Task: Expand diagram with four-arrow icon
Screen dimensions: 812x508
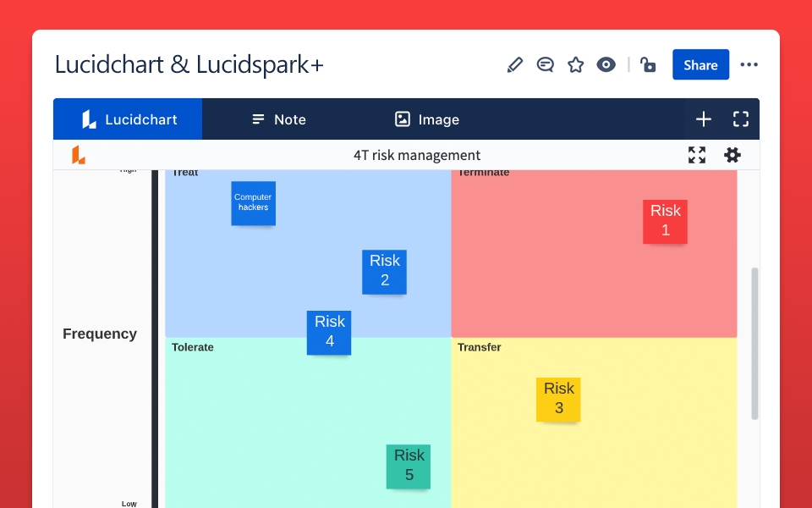Action: coord(696,155)
